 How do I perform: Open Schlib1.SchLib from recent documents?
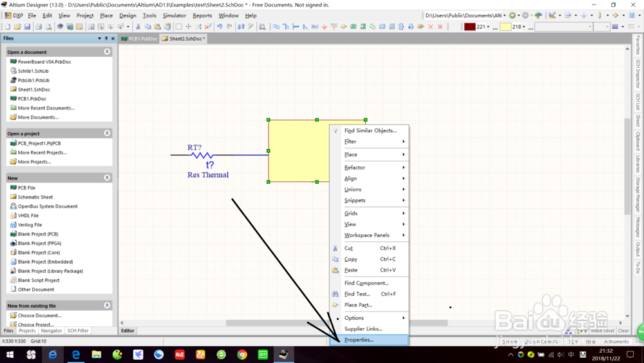coord(33,71)
